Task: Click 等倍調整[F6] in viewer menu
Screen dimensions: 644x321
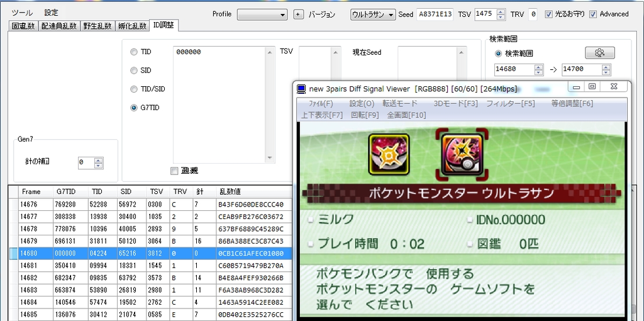Action: coord(572,104)
